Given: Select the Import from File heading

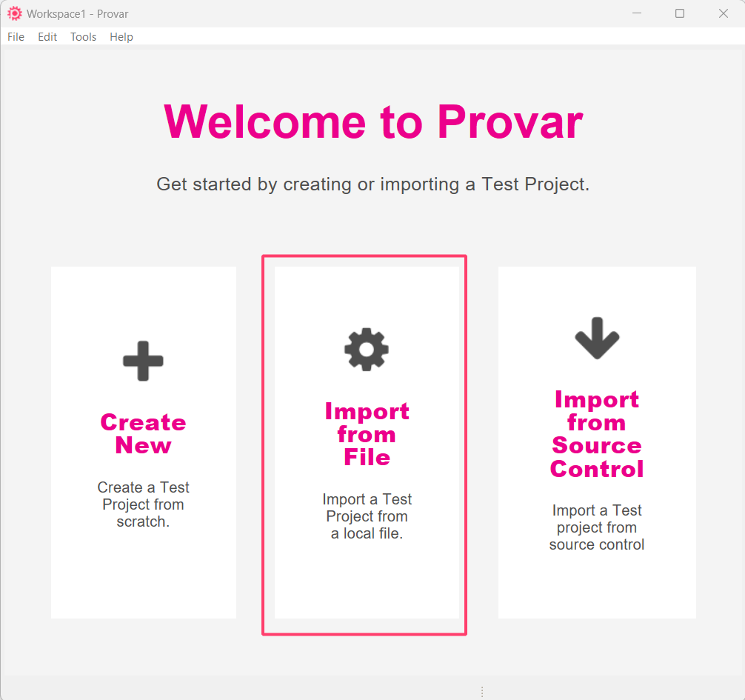Looking at the screenshot, I should click(x=367, y=434).
